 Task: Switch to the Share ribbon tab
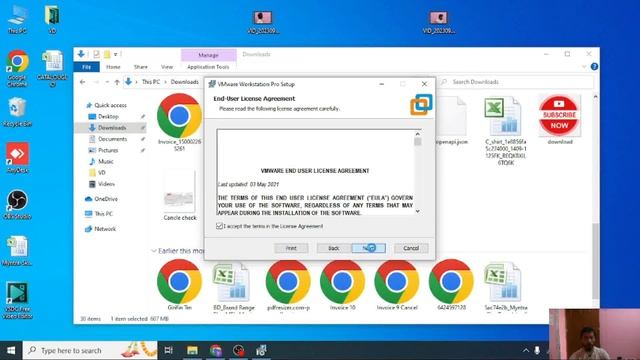point(140,67)
